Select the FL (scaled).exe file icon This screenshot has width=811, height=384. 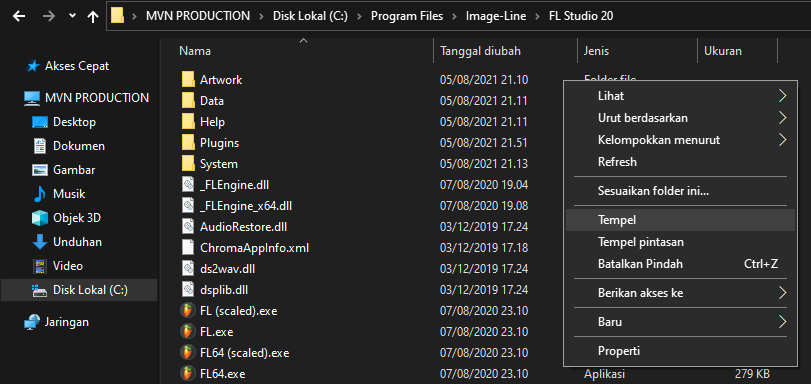[187, 311]
